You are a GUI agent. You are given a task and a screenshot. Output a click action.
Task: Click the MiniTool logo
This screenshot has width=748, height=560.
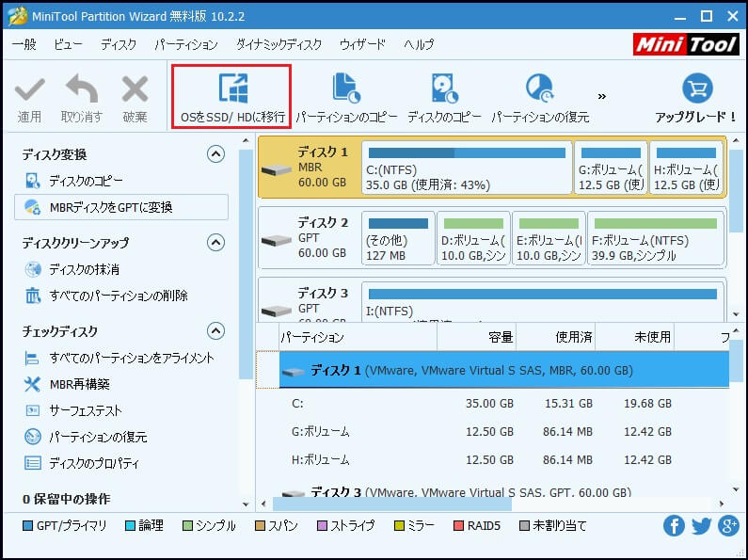(x=686, y=44)
